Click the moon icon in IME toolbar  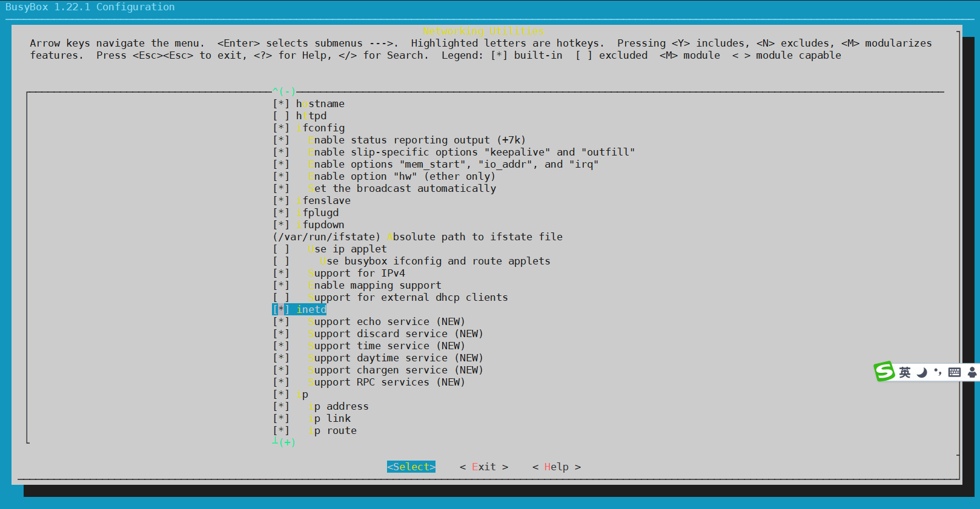click(x=922, y=372)
